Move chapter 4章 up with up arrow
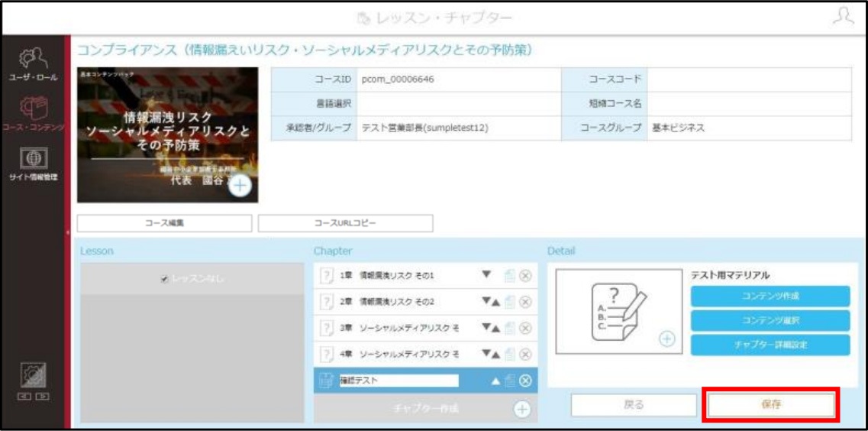This screenshot has width=868, height=431. [495, 354]
